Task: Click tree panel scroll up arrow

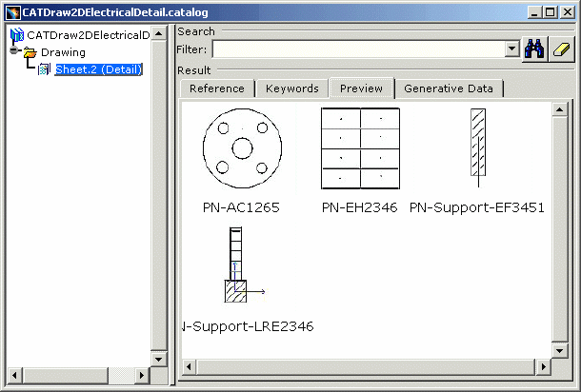Action: point(159,34)
